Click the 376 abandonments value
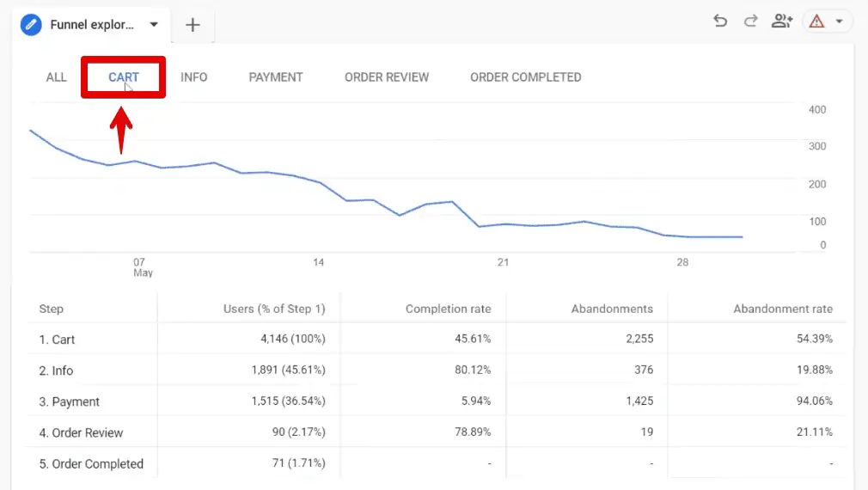 (x=644, y=370)
